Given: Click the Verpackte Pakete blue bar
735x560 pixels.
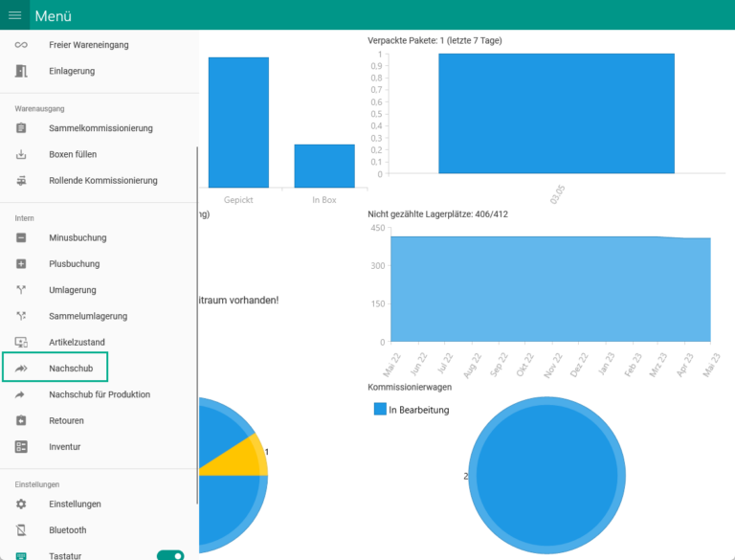Looking at the screenshot, I should (556, 113).
